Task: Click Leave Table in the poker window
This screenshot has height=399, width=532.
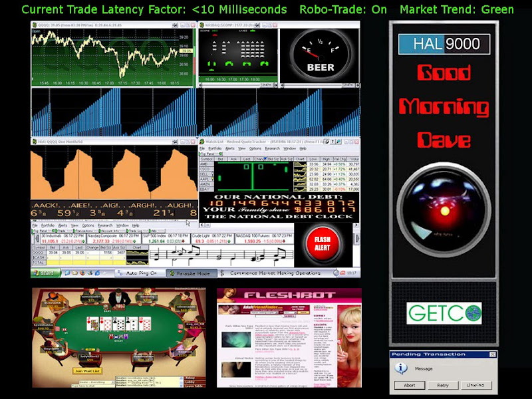Action: [x=194, y=386]
